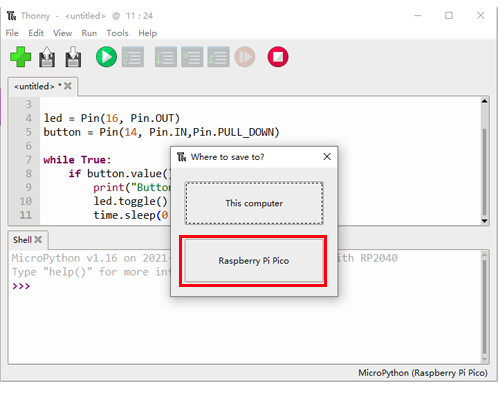The width and height of the screenshot is (500, 400).
Task: Close the Where to save to dialog
Action: click(x=327, y=156)
